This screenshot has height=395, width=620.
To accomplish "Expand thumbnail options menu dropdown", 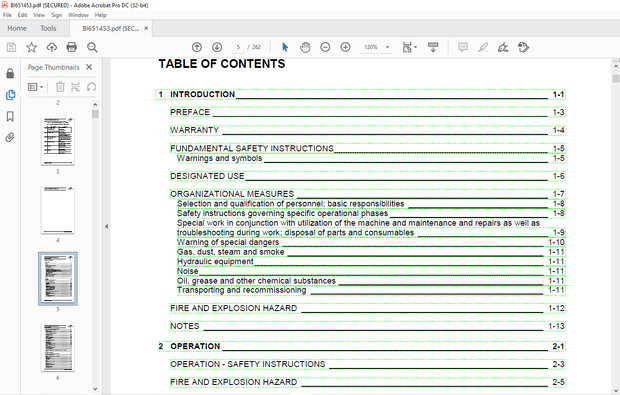I will 36,87.
